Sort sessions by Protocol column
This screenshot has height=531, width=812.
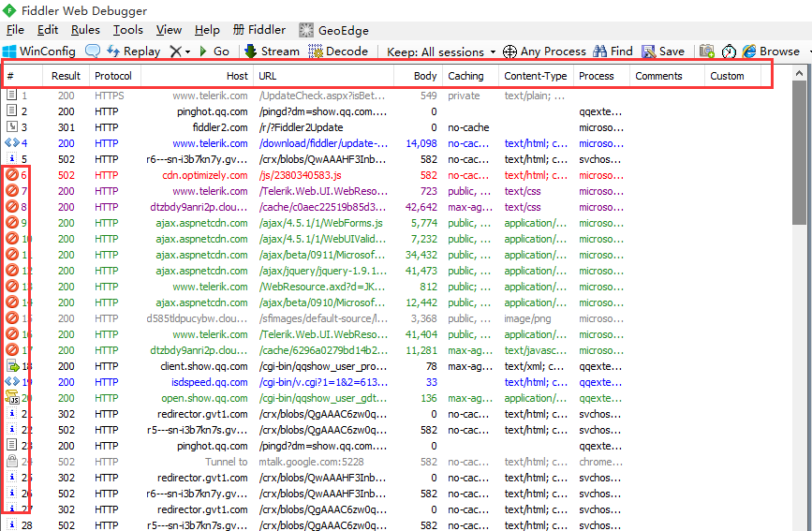(114, 76)
